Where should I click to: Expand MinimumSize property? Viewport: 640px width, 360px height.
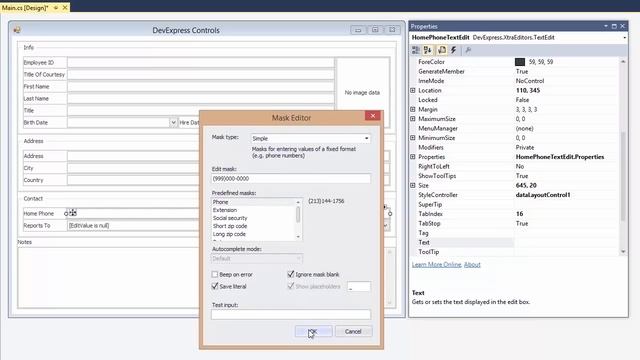click(x=413, y=138)
